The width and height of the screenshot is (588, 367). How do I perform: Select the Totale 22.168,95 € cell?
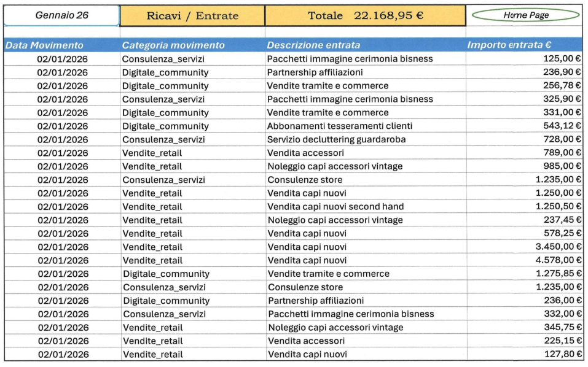pos(366,16)
